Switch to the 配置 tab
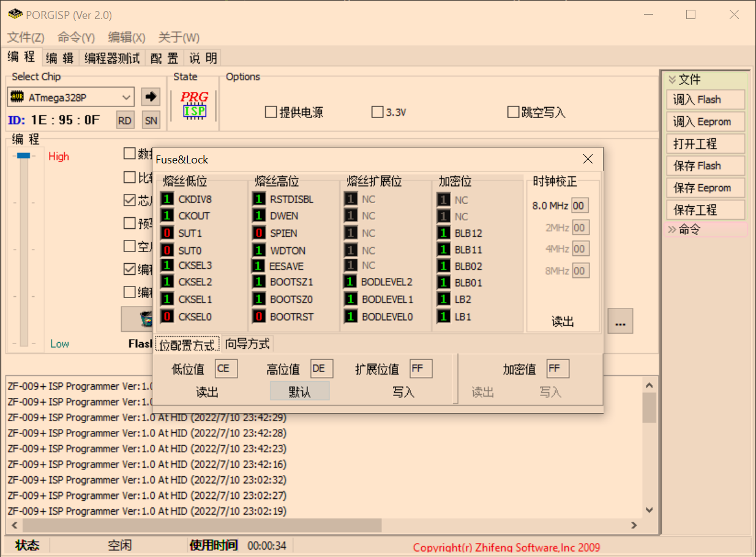Screen dimensions: 756x557 [x=165, y=58]
